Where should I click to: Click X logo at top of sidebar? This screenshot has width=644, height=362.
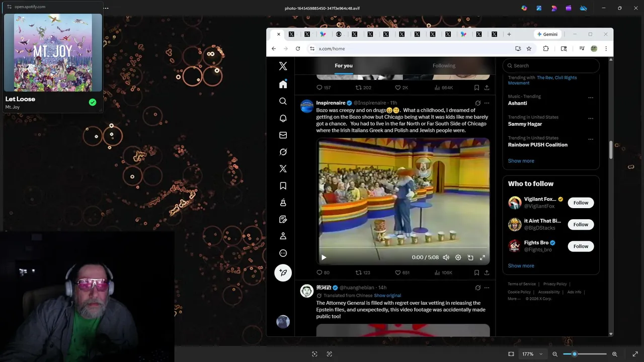tap(283, 66)
